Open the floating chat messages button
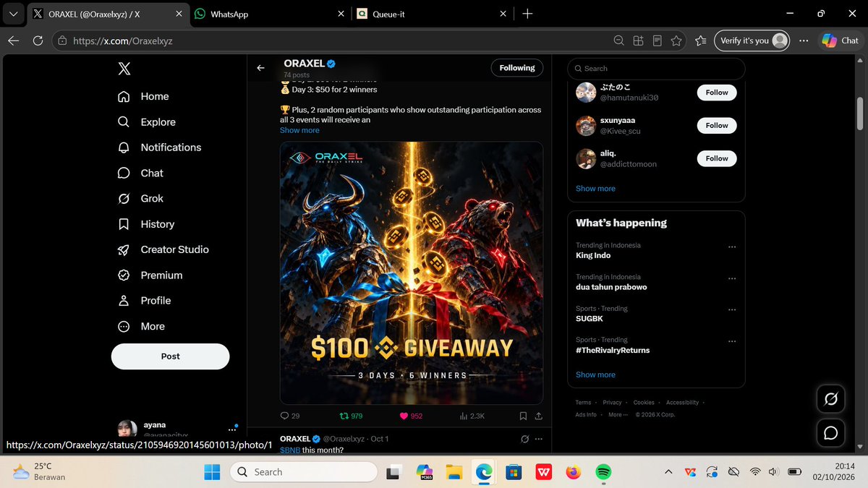The width and height of the screenshot is (868, 488). [830, 432]
